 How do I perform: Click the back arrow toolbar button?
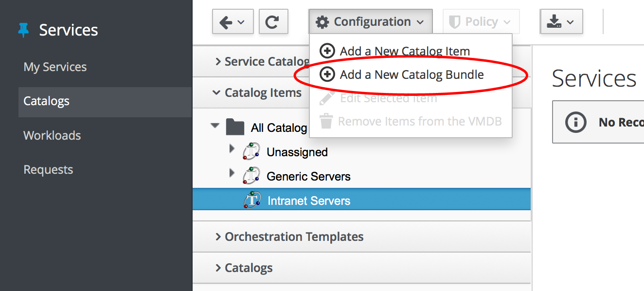(x=233, y=22)
